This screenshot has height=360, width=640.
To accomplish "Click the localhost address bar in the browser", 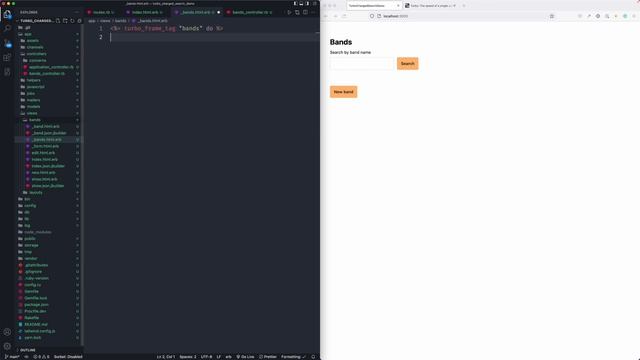I will click(461, 16).
